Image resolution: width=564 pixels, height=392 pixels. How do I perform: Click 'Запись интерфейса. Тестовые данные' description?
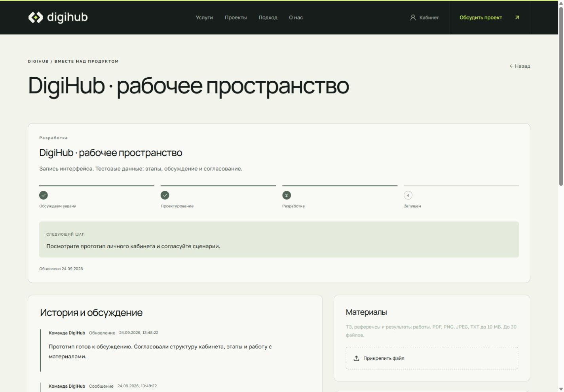[x=141, y=169]
